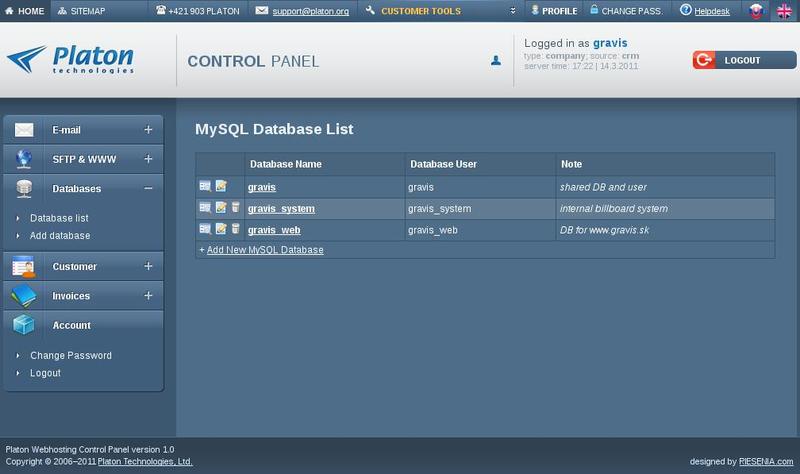Click database user cell 'gravis_web'
This screenshot has height=474, width=800.
pyautogui.click(x=433, y=230)
